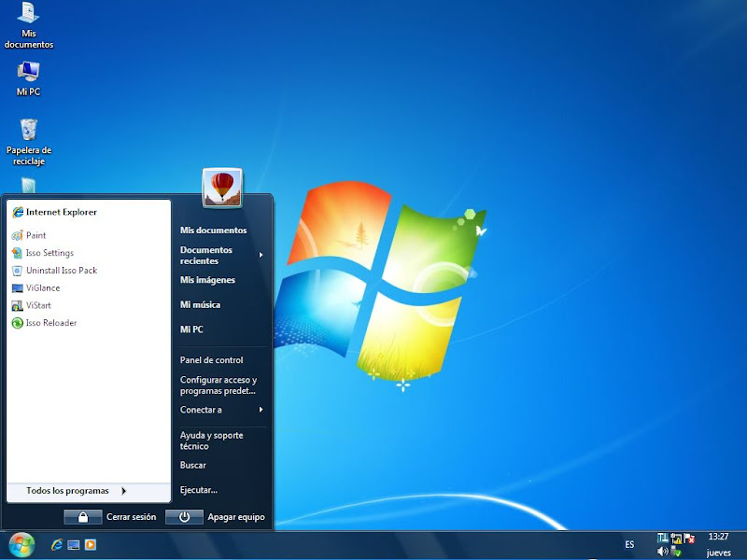
Task: Open Paint from the Start menu
Action: point(29,235)
